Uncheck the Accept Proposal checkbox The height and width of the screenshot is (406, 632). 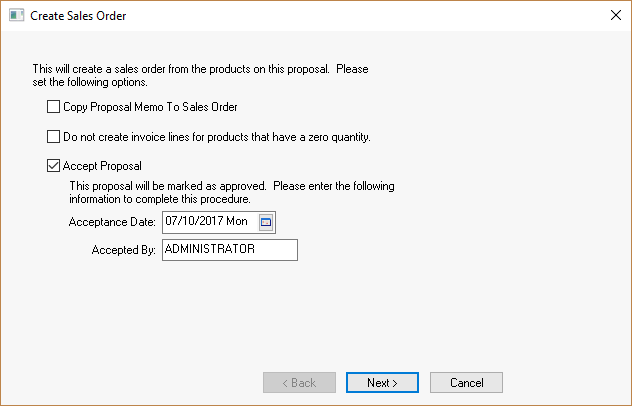coord(54,166)
